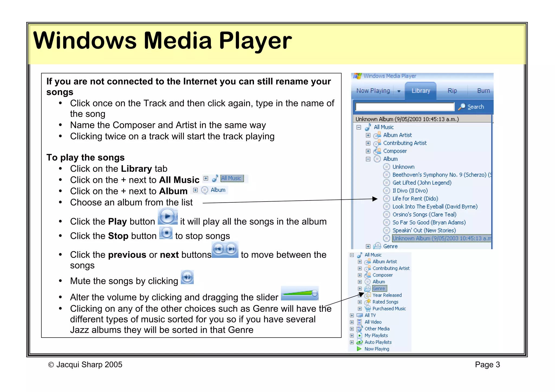Select the Library tab
Screen dimensions: 555x392
421,91
